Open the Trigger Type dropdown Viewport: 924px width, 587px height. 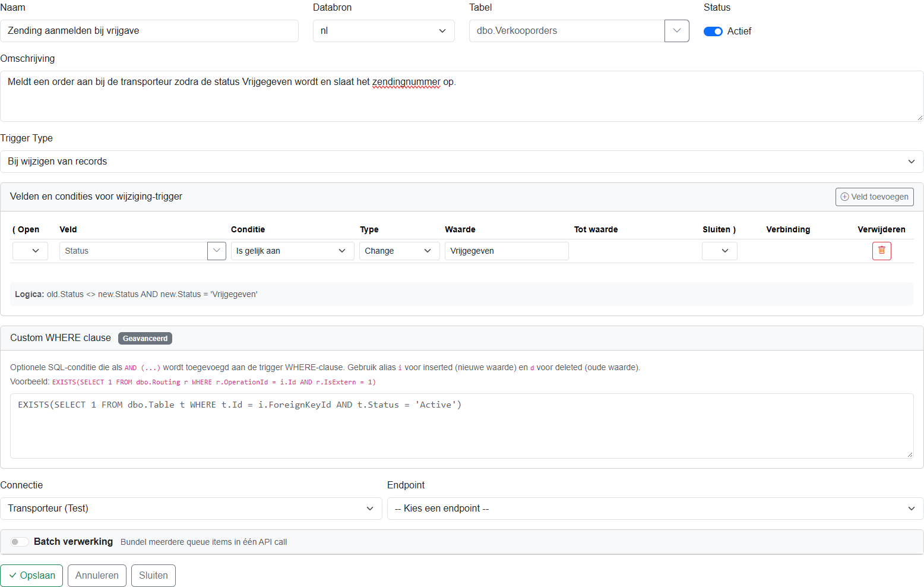[x=462, y=162]
